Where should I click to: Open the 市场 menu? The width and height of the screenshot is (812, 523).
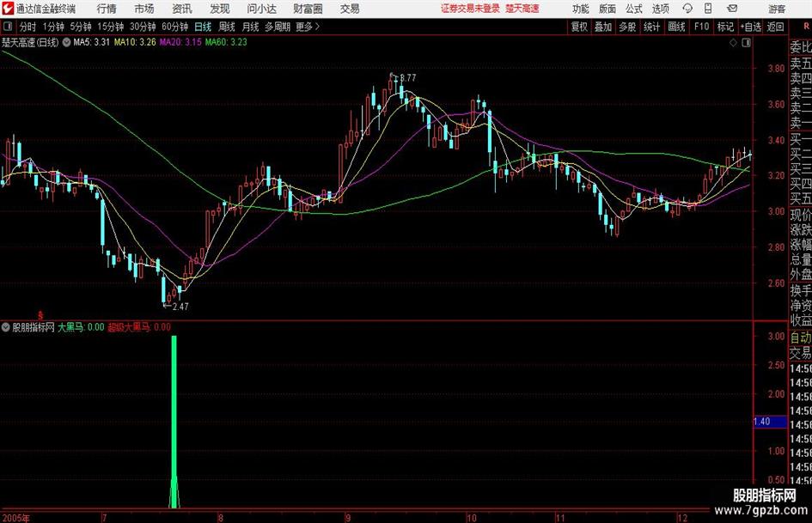click(144, 9)
